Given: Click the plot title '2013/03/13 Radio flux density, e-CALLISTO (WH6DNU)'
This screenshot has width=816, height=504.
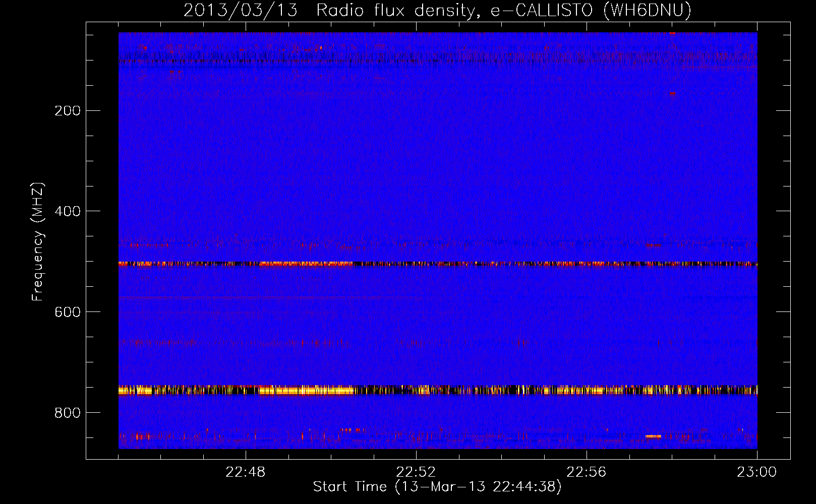Looking at the screenshot, I should point(437,10).
